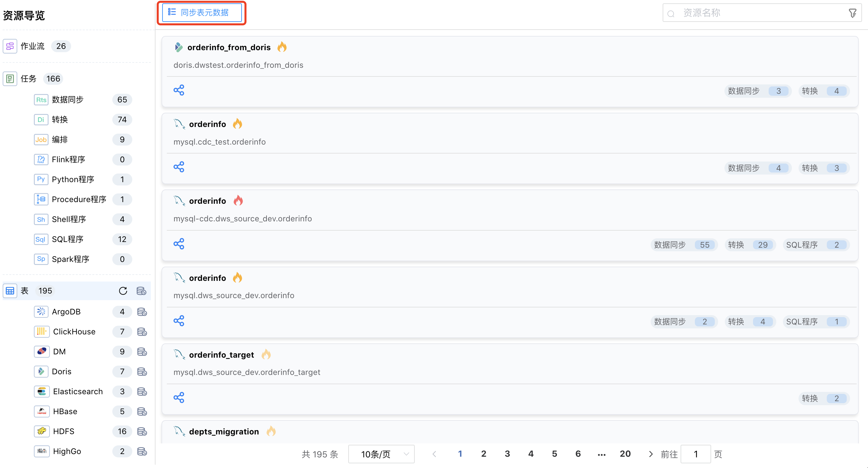Click the filter funnel icon in search box
Screen dimensions: 868x468
pos(852,13)
